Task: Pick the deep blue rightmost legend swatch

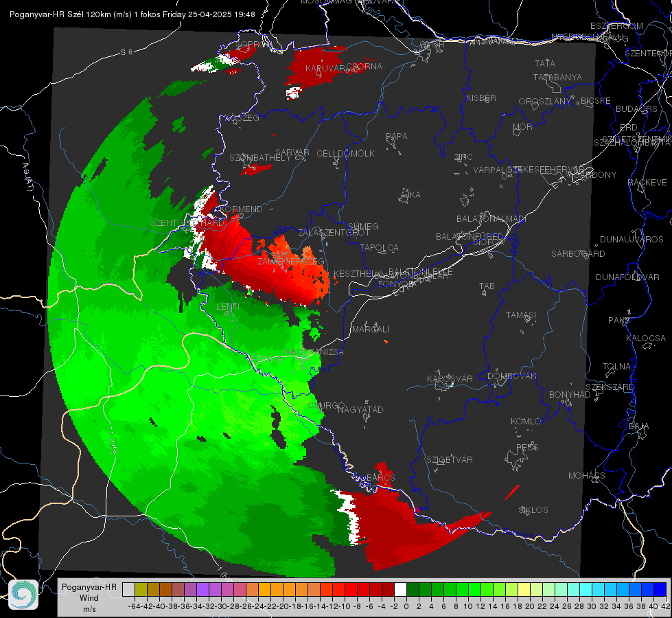Action: 660,590
